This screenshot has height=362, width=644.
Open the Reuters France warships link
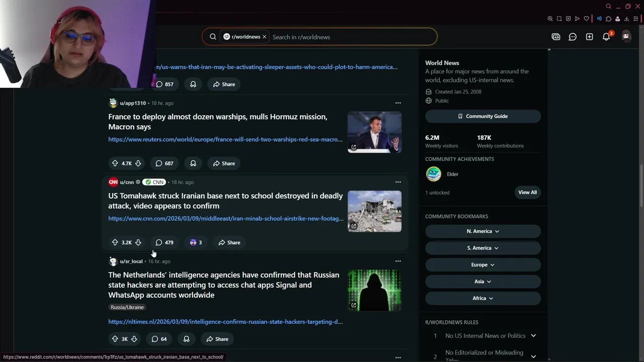(225, 139)
